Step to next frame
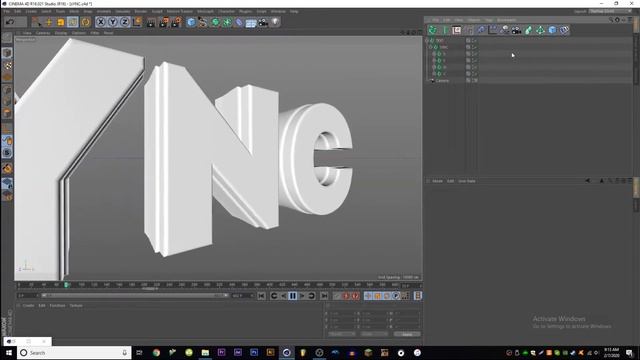 pyautogui.click(x=302, y=296)
